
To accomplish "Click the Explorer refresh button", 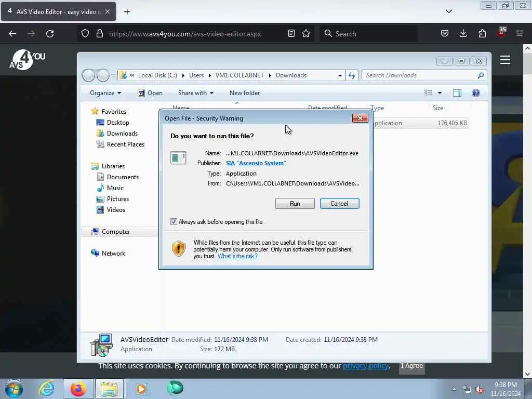I will pos(352,75).
